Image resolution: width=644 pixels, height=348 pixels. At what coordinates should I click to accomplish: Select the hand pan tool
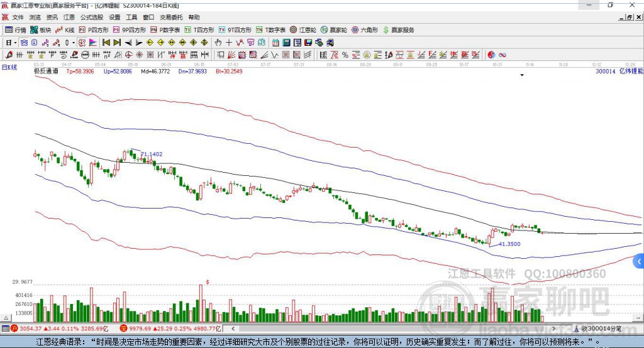click(x=218, y=43)
